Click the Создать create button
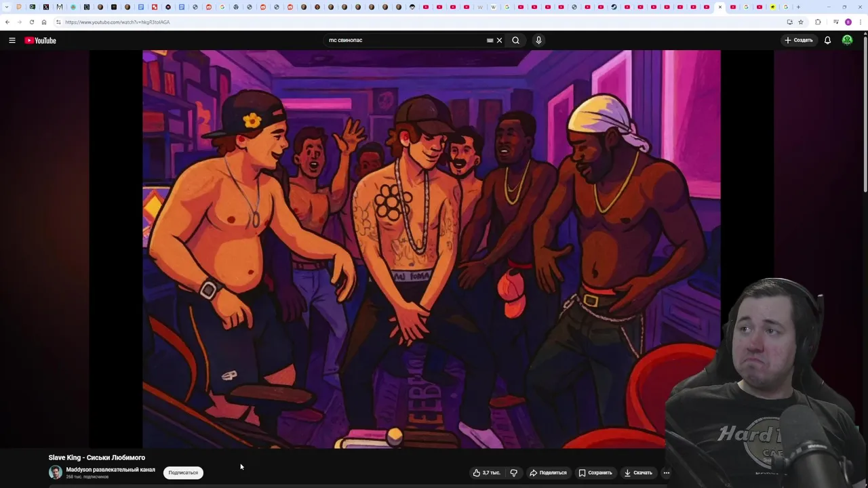868x488 pixels. click(799, 40)
